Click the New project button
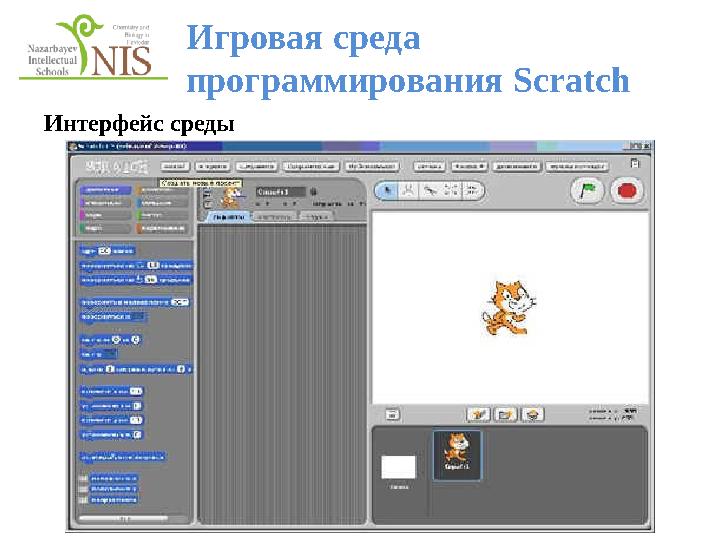720x540 pixels. pos(175,166)
